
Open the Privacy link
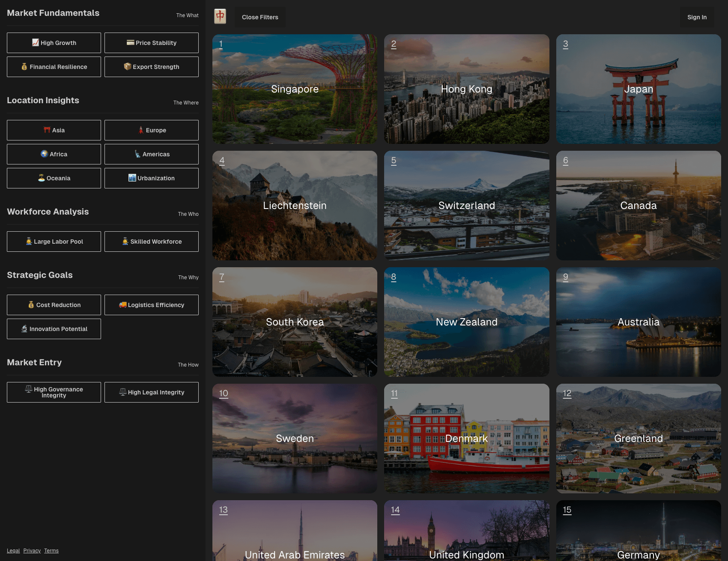32,551
